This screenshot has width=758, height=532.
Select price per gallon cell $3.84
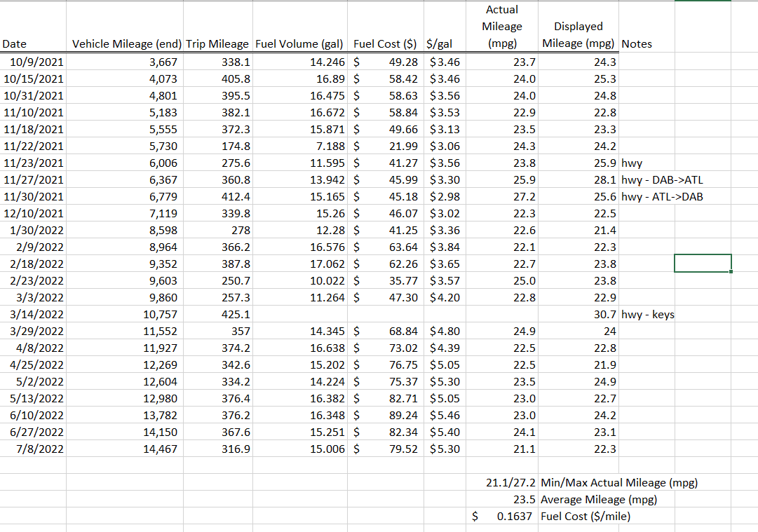click(445, 247)
